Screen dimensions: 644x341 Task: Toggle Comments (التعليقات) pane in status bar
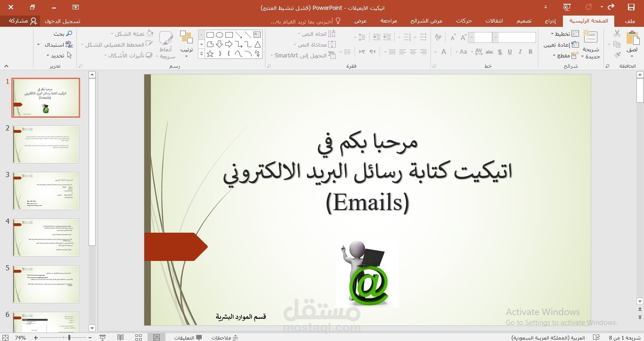[188, 338]
